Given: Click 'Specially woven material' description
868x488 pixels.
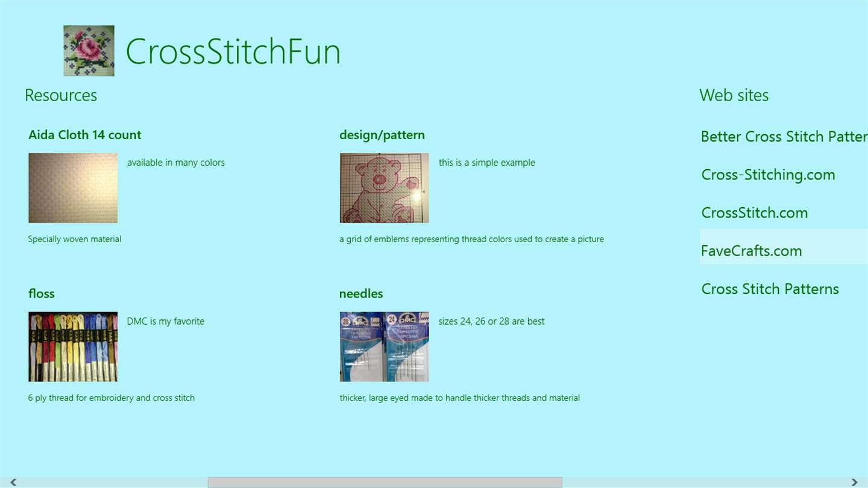Looking at the screenshot, I should [75, 239].
